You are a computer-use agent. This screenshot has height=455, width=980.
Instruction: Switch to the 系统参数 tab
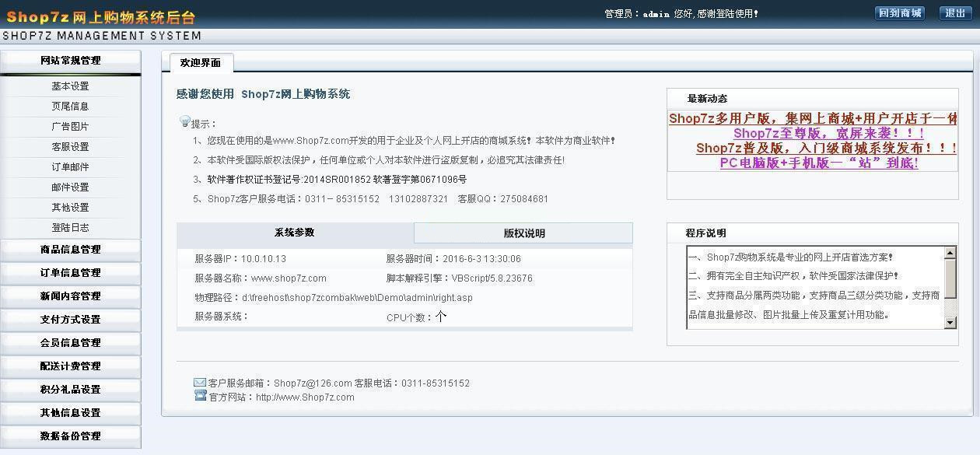tap(295, 233)
